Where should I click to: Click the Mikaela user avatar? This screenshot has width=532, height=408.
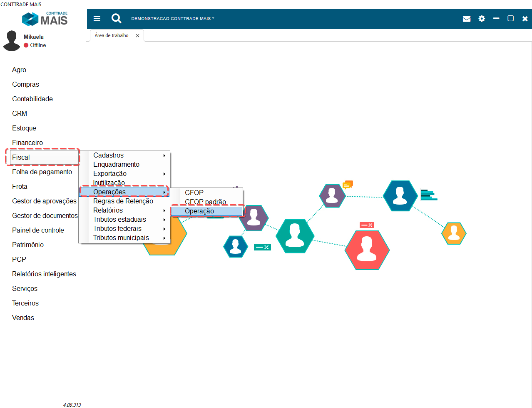point(12,41)
